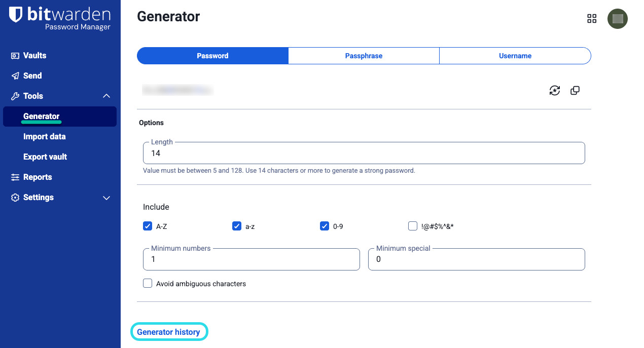This screenshot has height=348, width=644.
Task: Click the Length input field
Action: [x=364, y=152]
